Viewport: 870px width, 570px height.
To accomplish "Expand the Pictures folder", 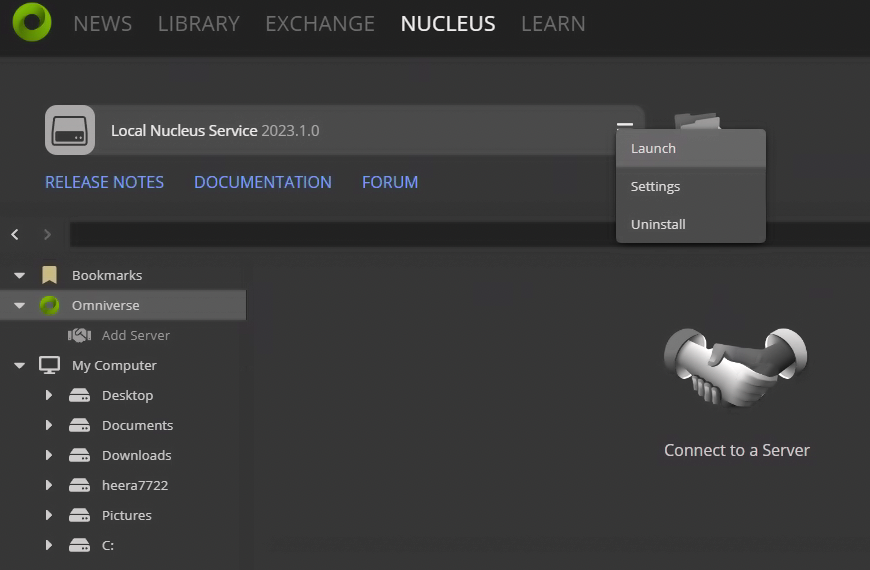I will tap(49, 515).
